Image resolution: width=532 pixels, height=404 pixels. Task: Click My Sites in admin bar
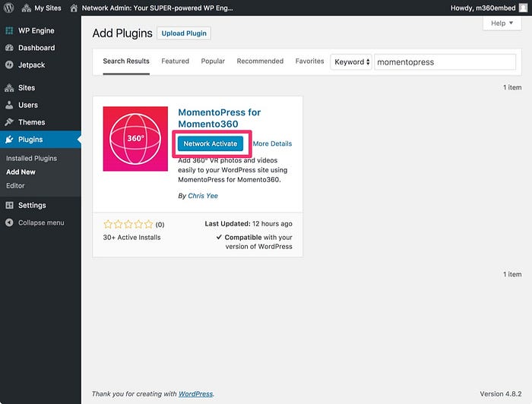(x=48, y=8)
